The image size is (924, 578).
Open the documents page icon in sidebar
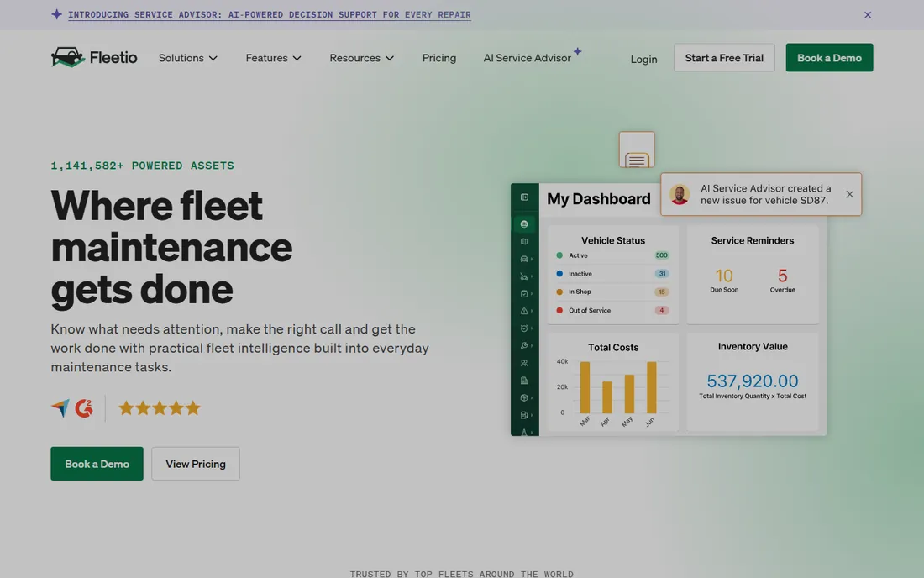(x=524, y=381)
